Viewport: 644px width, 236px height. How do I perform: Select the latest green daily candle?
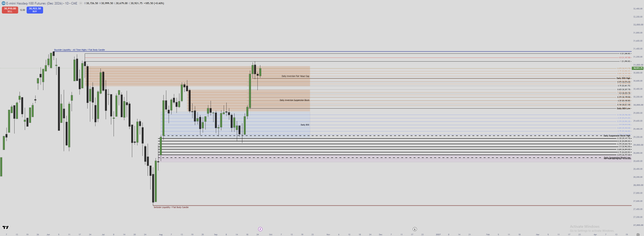click(260, 71)
